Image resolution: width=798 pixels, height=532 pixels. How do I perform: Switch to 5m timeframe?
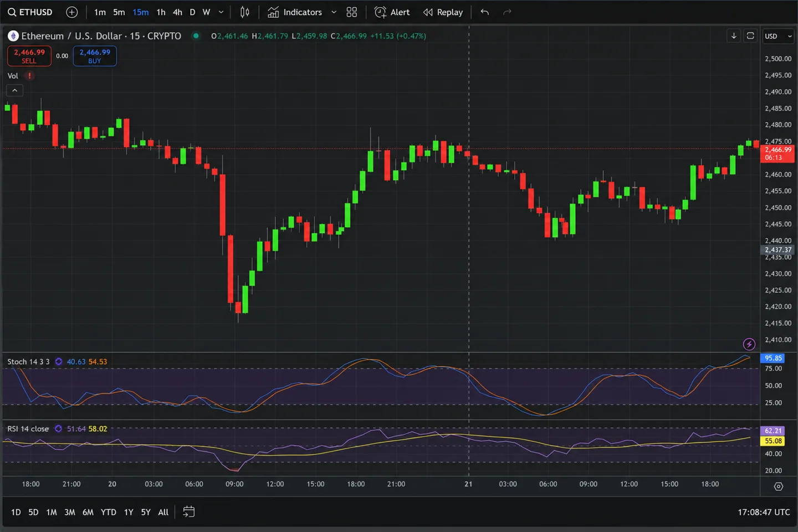point(119,12)
